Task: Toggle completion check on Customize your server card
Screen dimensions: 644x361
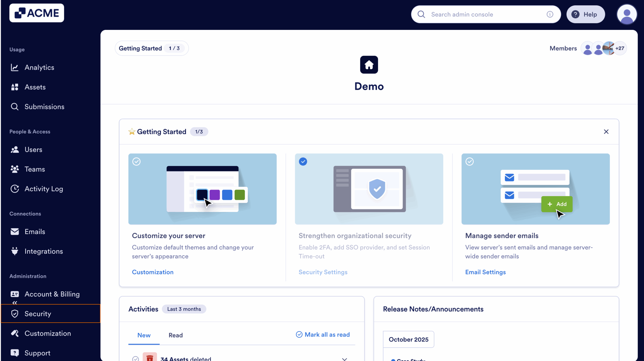Action: (137, 161)
